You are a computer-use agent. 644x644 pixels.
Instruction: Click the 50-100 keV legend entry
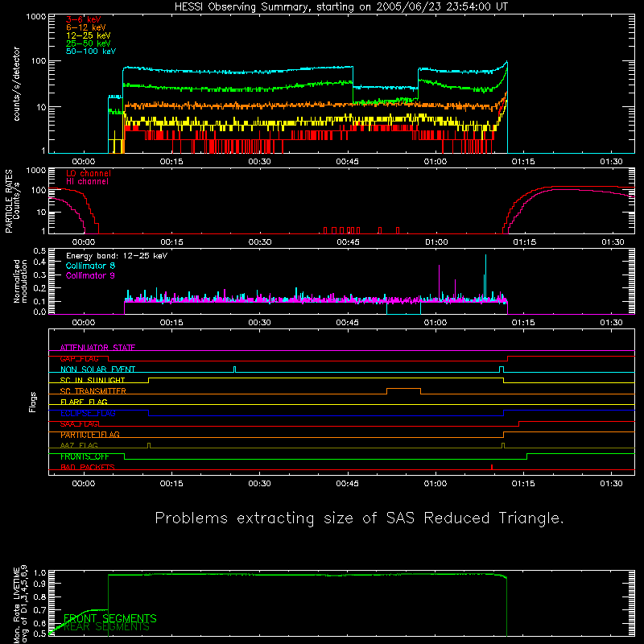tap(91, 52)
